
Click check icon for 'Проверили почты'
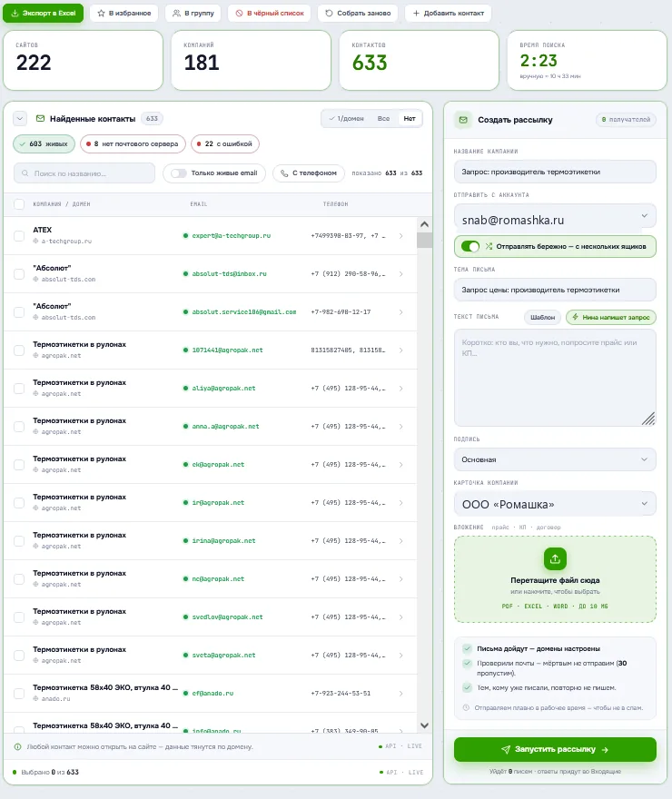467,664
